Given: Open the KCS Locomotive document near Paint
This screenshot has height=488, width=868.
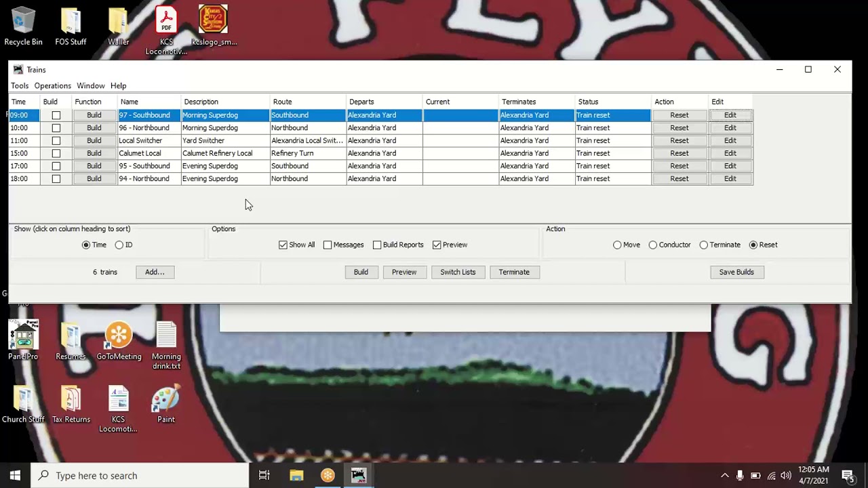Looking at the screenshot, I should 118,409.
